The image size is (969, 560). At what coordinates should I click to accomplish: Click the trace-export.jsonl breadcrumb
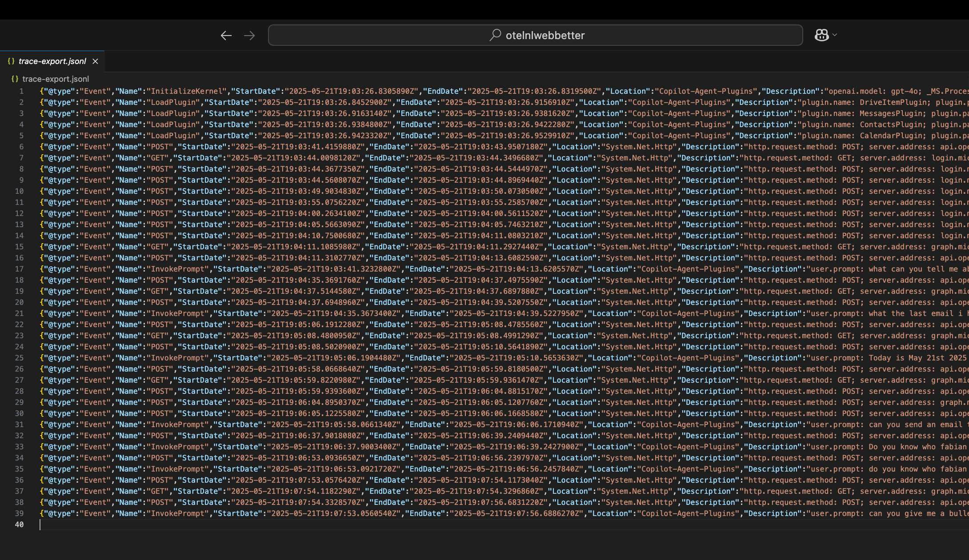[56, 79]
